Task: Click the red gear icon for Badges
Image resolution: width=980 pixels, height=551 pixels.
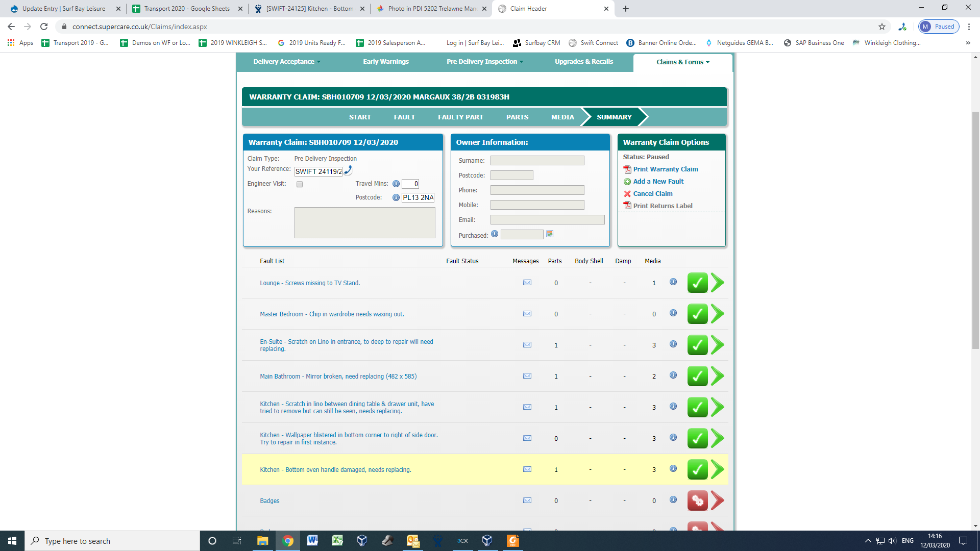Action: (697, 500)
